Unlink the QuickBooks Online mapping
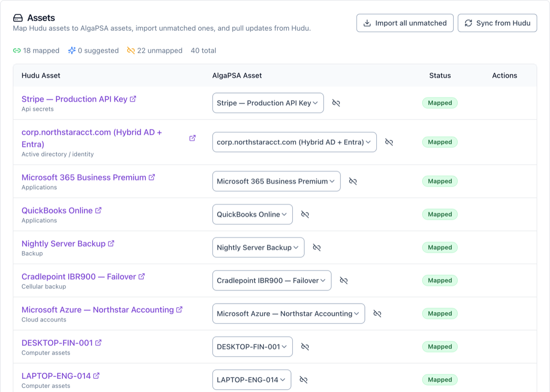550x392 pixels. tap(305, 214)
